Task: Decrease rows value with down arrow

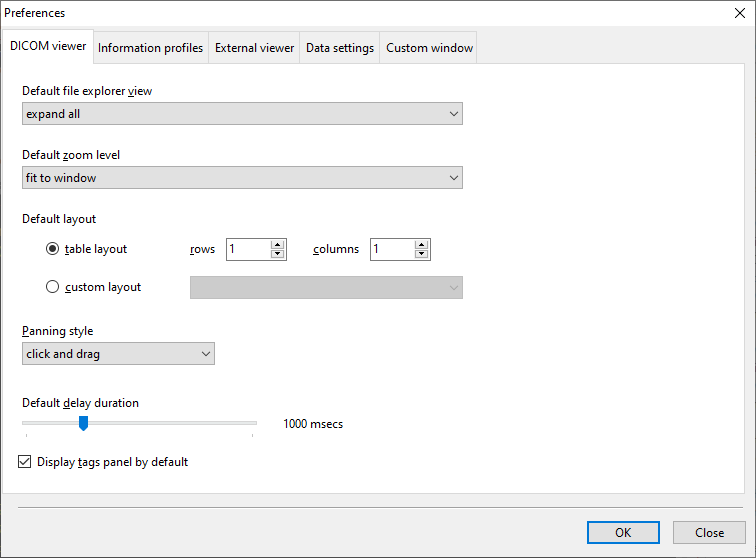Action: pyautogui.click(x=277, y=254)
